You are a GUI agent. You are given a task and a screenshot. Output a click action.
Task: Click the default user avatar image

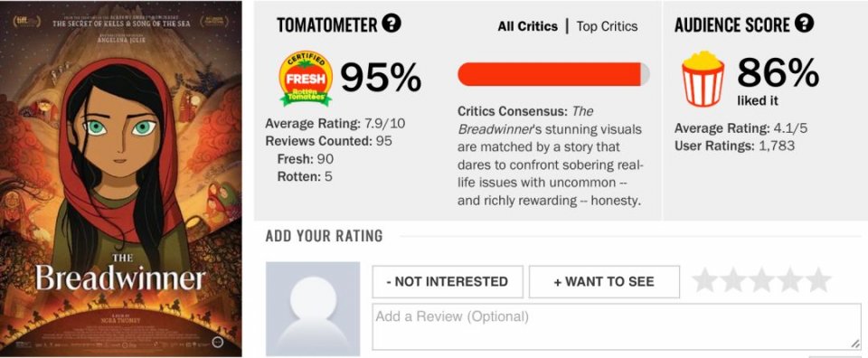[x=313, y=309]
